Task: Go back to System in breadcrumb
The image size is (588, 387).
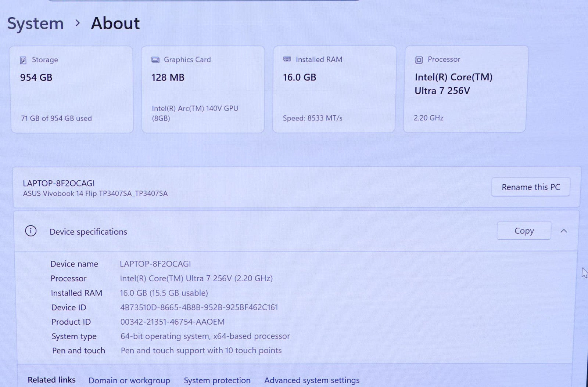Action: tap(36, 24)
